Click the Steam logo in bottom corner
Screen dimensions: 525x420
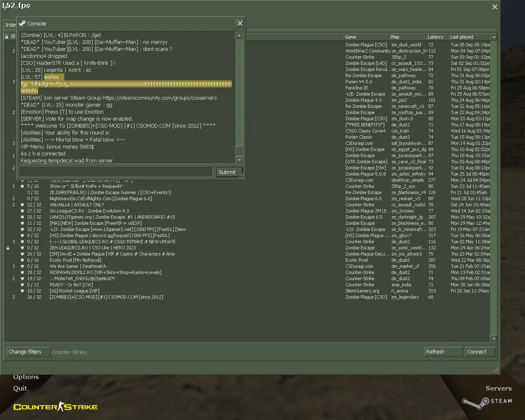point(486,402)
